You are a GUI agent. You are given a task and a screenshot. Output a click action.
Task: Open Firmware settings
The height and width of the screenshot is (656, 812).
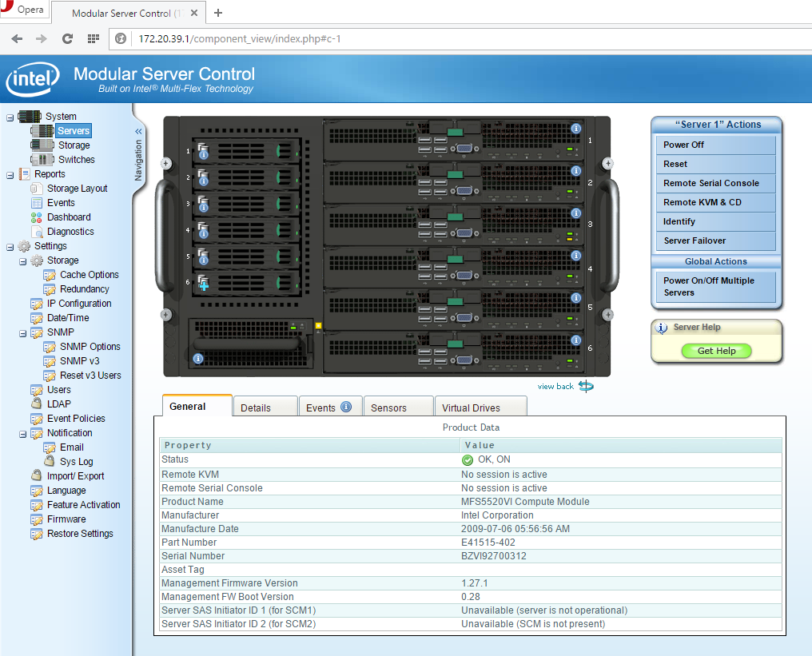[66, 519]
